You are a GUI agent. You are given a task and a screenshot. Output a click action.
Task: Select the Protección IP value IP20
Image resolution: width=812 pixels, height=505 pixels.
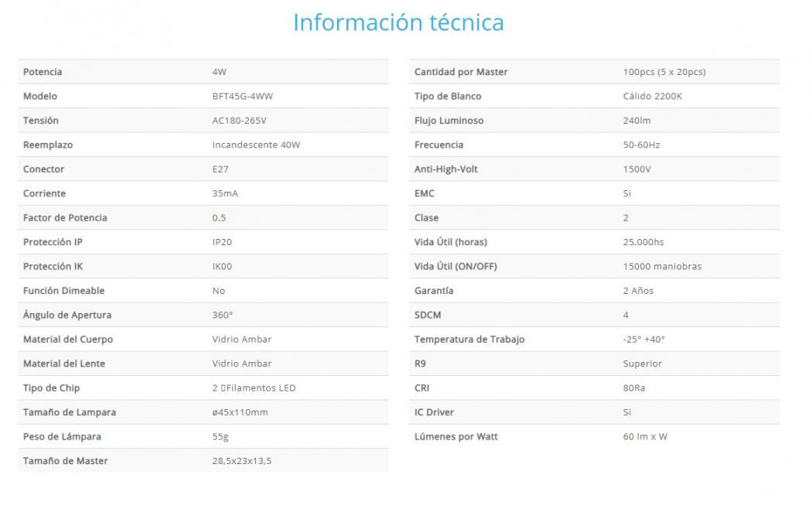click(x=222, y=242)
